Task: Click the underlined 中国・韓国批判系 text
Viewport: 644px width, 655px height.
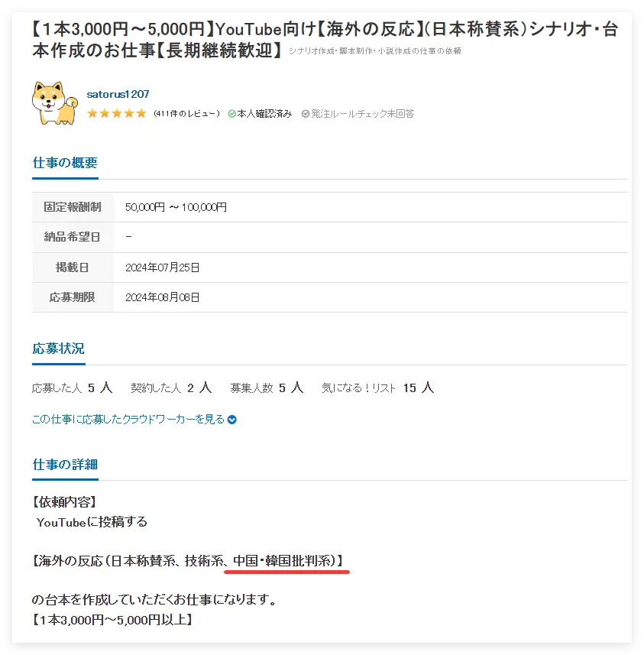Action: [284, 561]
